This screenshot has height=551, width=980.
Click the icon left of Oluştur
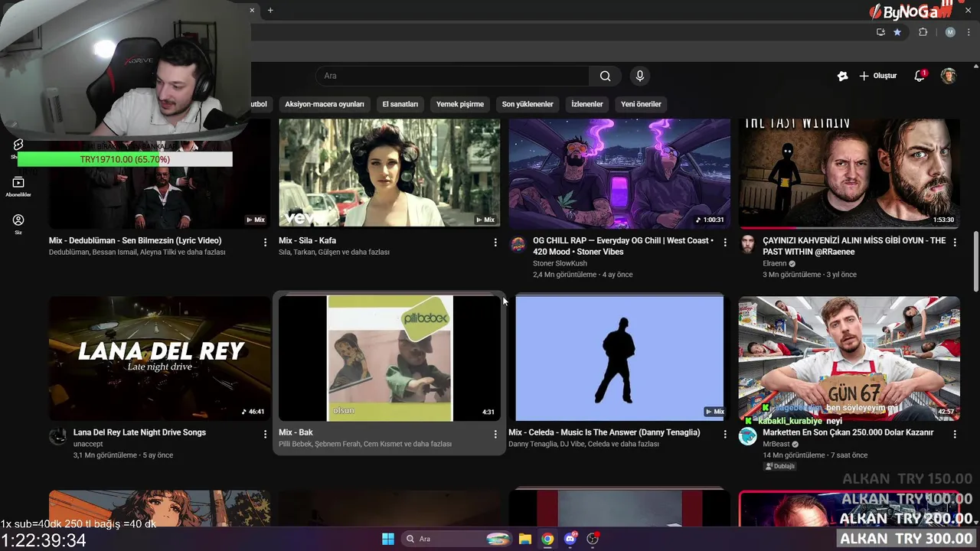click(x=842, y=76)
